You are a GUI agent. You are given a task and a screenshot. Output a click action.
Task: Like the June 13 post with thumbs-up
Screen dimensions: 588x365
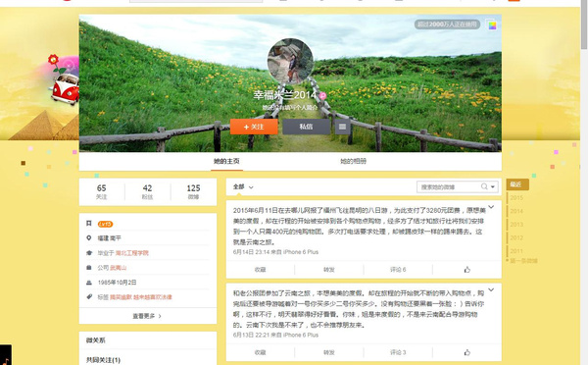(466, 352)
